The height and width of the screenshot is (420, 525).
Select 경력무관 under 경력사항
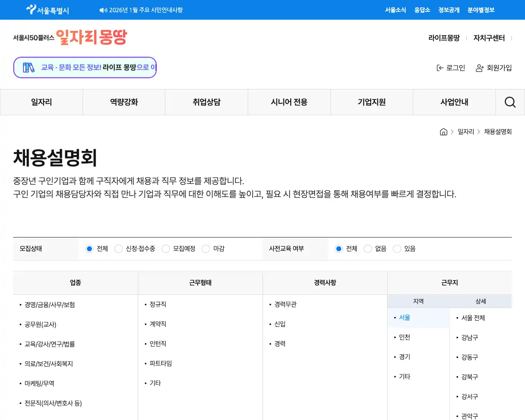[285, 304]
